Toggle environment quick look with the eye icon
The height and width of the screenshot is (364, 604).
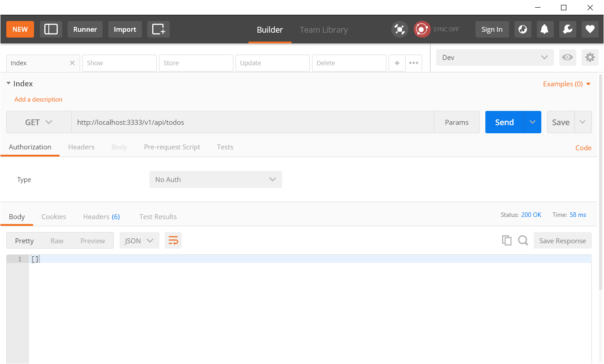[567, 57]
